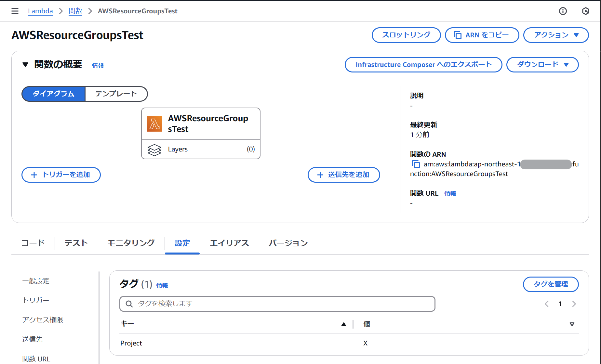601x364 pixels.
Task: Click the hexagon settings icon in header
Action: point(585,11)
